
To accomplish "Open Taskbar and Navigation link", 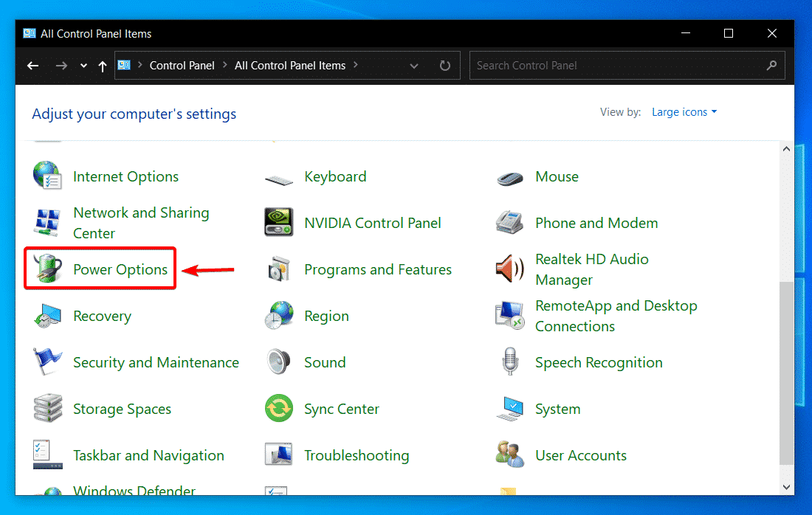I will (148, 455).
